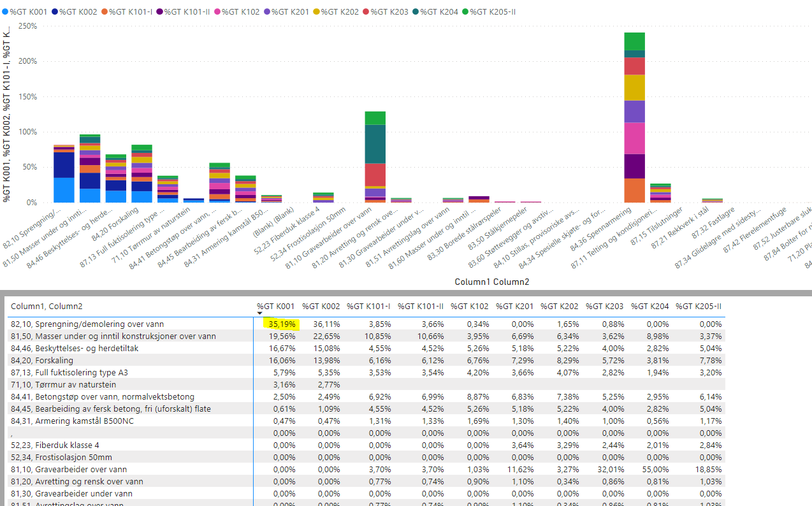Select the 22,65% table cell

click(x=328, y=336)
